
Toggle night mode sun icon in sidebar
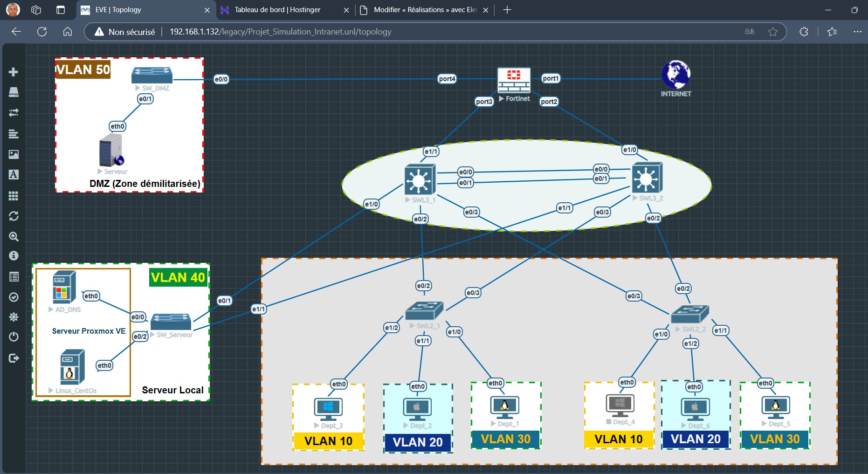pyautogui.click(x=14, y=317)
